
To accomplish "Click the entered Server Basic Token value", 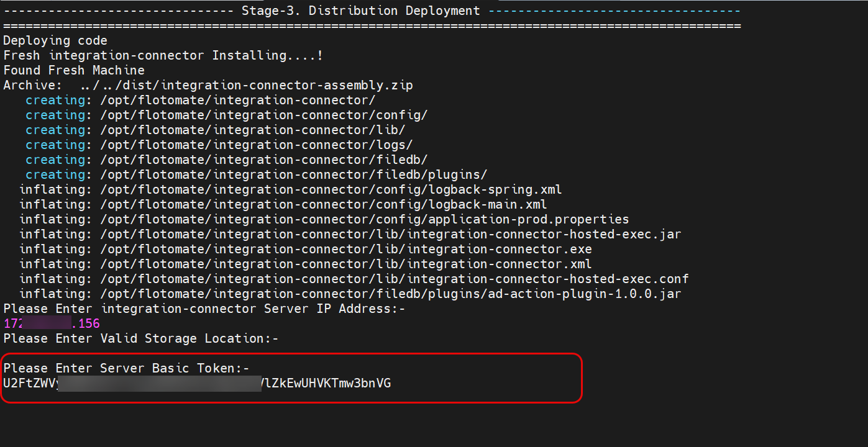I will point(197,383).
